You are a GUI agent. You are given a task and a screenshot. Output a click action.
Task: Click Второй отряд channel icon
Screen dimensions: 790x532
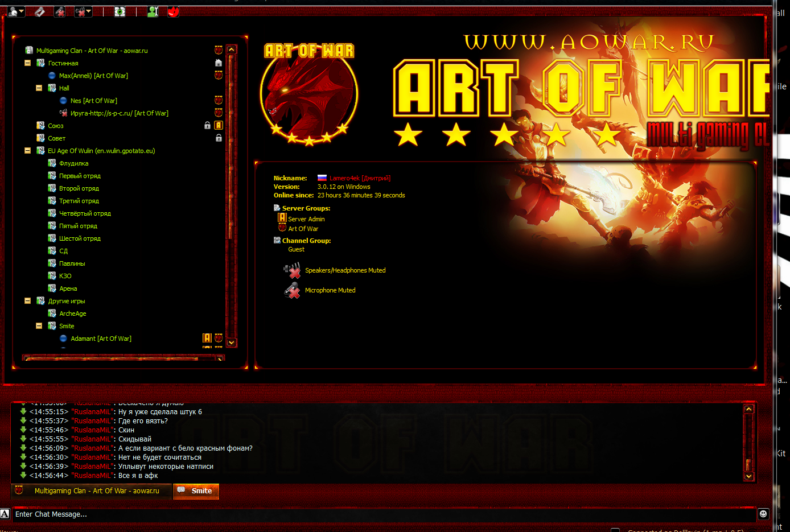[52, 188]
